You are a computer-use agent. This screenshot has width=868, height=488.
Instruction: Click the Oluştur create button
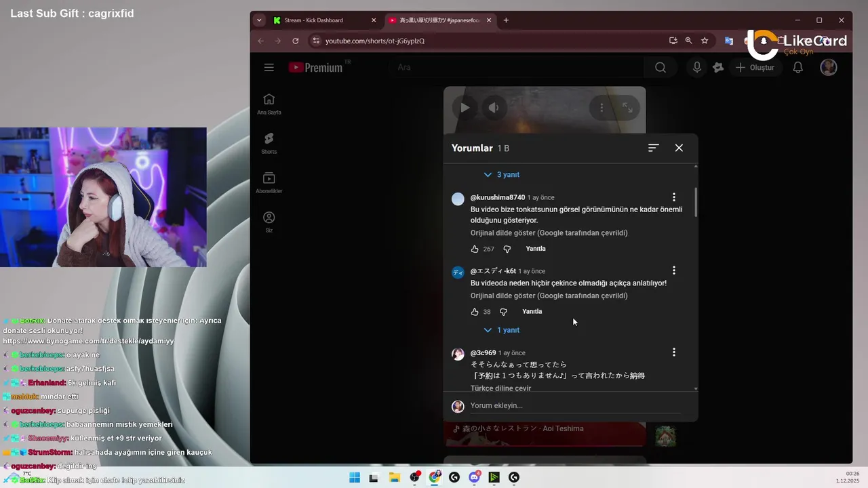755,67
